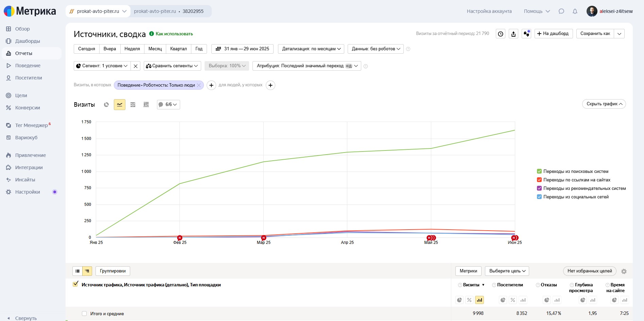This screenshot has width=644, height=321.
Task: Toggle 'Переходы из социальных сетей' legend checkbox
Action: click(x=539, y=197)
